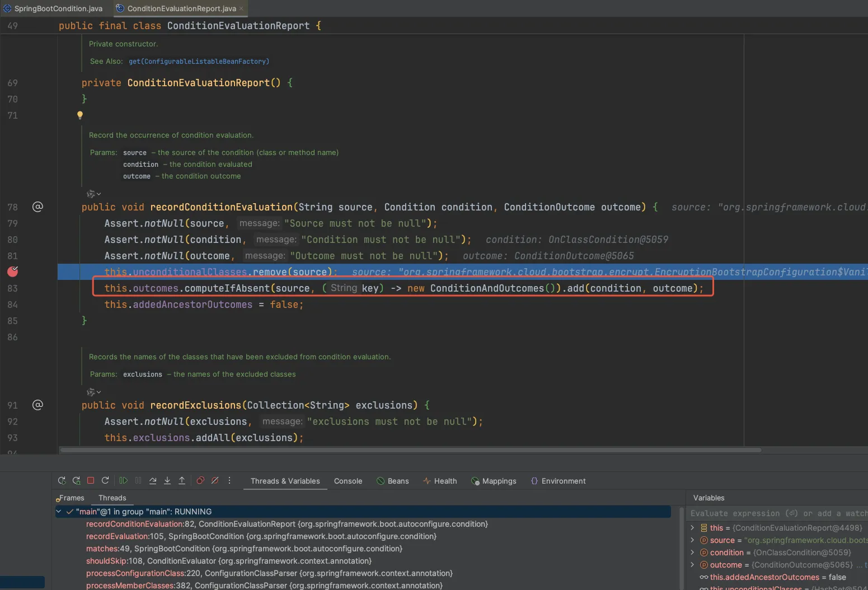Follow the get(ConfigurableListableBeanFactory) doc link
868x590 pixels.
coord(199,62)
